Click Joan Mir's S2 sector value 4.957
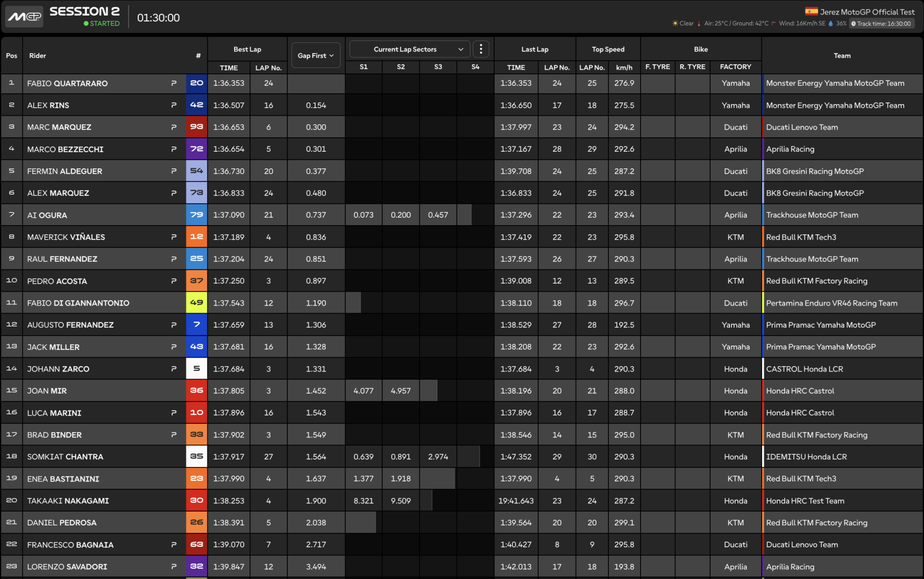Screen dimensions: 924x579 [401, 391]
